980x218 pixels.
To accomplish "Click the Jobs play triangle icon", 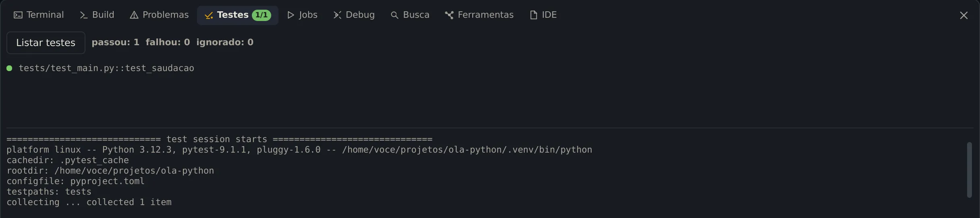I will click(x=291, y=15).
